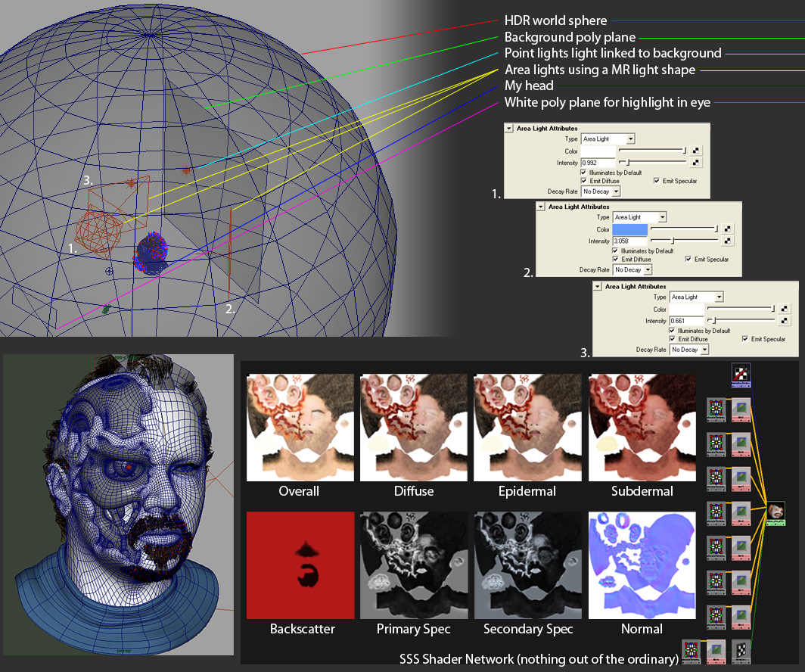This screenshot has width=805, height=672.
Task: Collapse Area Light Attributes section of panel 1
Action: click(x=508, y=129)
